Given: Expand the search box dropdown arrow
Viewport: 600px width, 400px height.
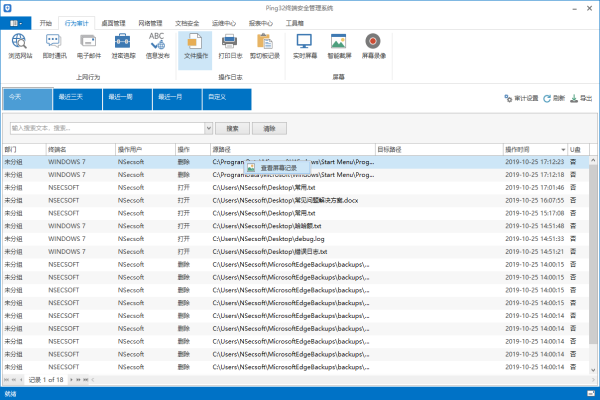Looking at the screenshot, I should (209, 129).
